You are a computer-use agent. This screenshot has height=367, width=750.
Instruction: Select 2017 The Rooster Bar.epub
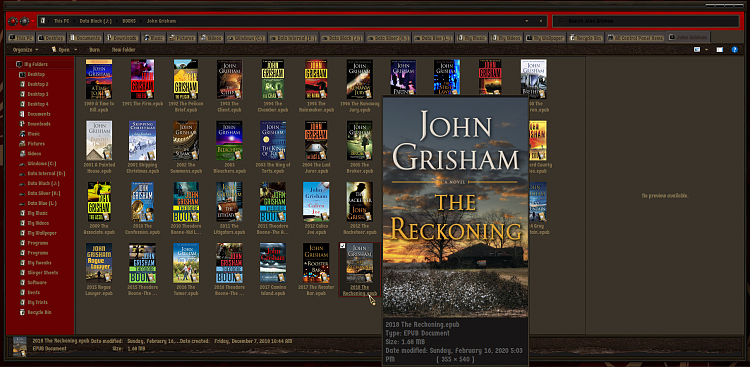point(316,269)
